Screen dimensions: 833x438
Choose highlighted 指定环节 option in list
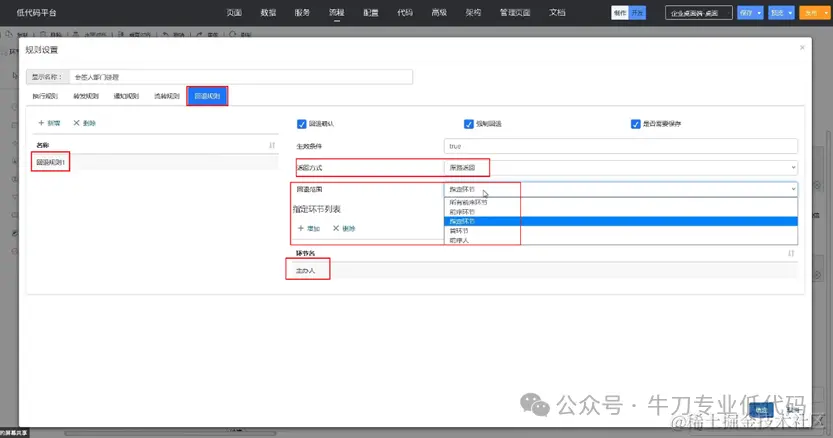(620, 221)
